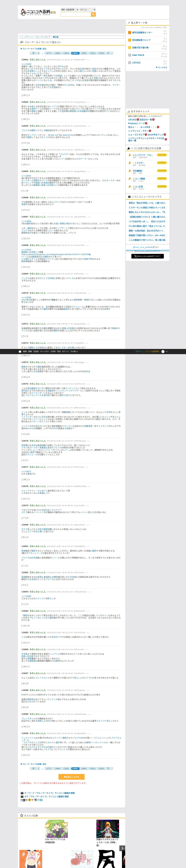The image size is (186, 868).
Task: Click 次へ in top pagination
Action: tap(109, 53)
